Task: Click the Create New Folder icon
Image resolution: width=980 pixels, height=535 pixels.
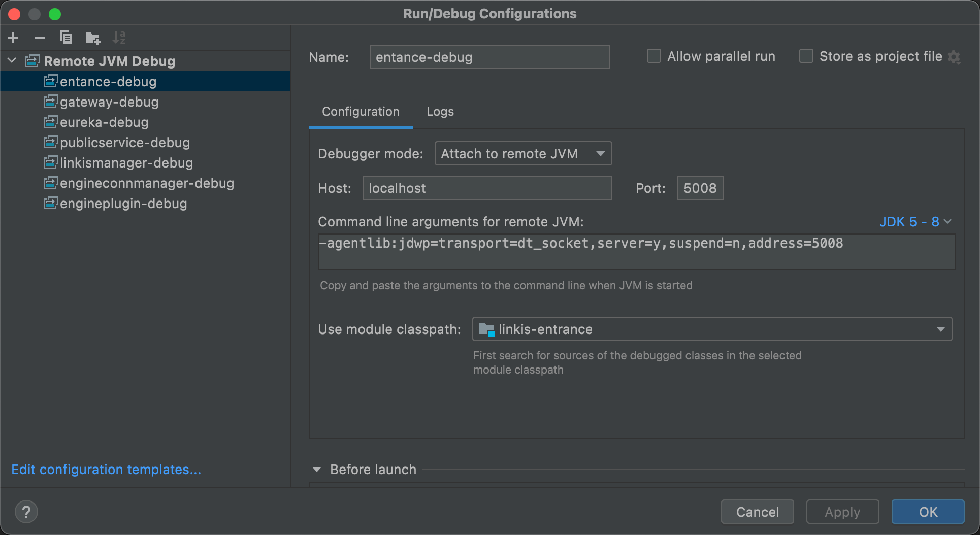Action: pyautogui.click(x=93, y=38)
